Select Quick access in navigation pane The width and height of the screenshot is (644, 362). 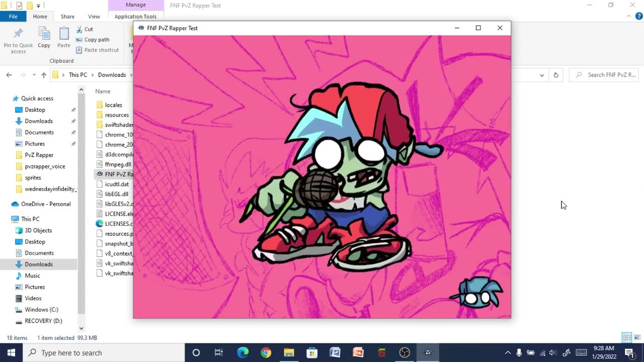point(37,99)
